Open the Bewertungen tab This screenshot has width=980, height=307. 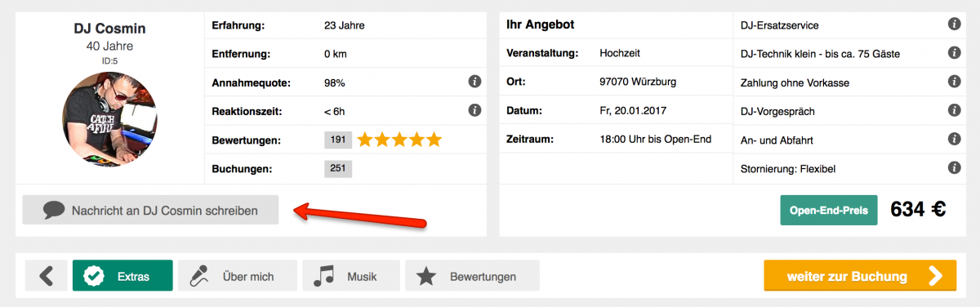[472, 276]
